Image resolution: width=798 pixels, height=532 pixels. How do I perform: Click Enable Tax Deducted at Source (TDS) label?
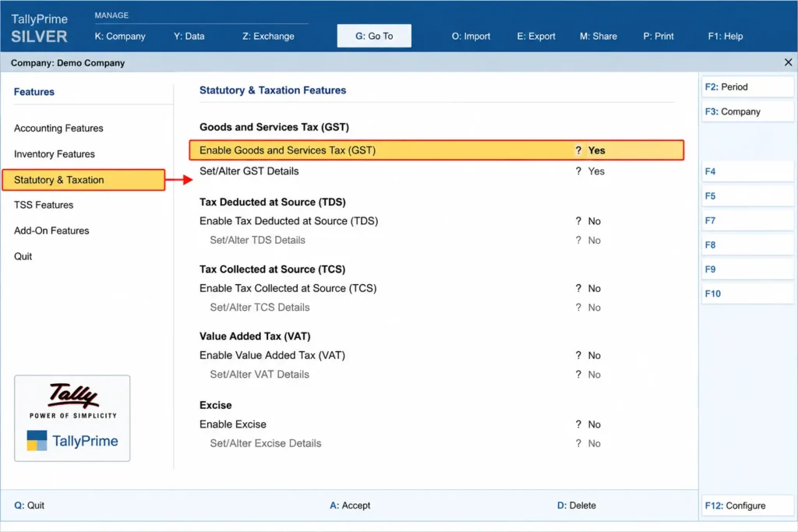point(288,221)
